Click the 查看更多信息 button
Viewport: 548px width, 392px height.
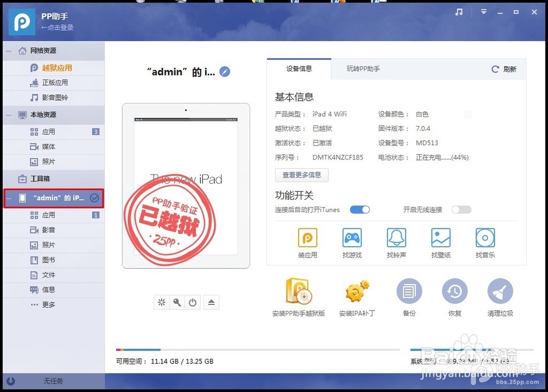pyautogui.click(x=301, y=175)
